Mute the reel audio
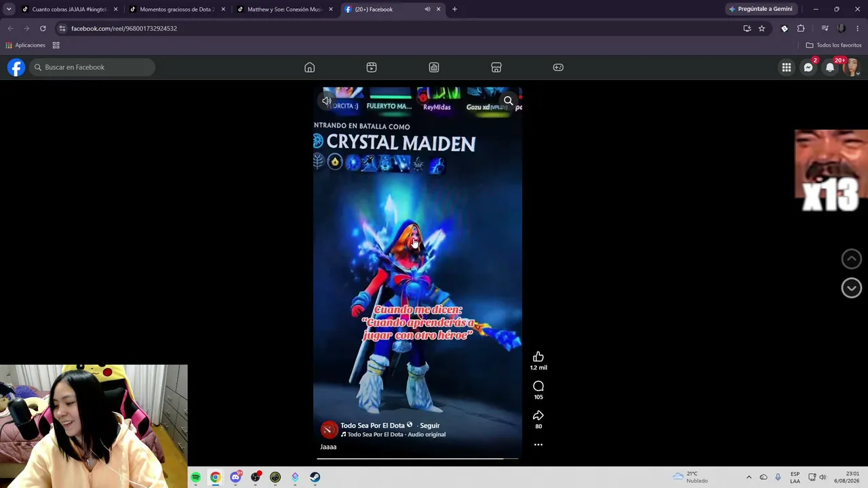Viewport: 868px width, 488px height. (327, 101)
